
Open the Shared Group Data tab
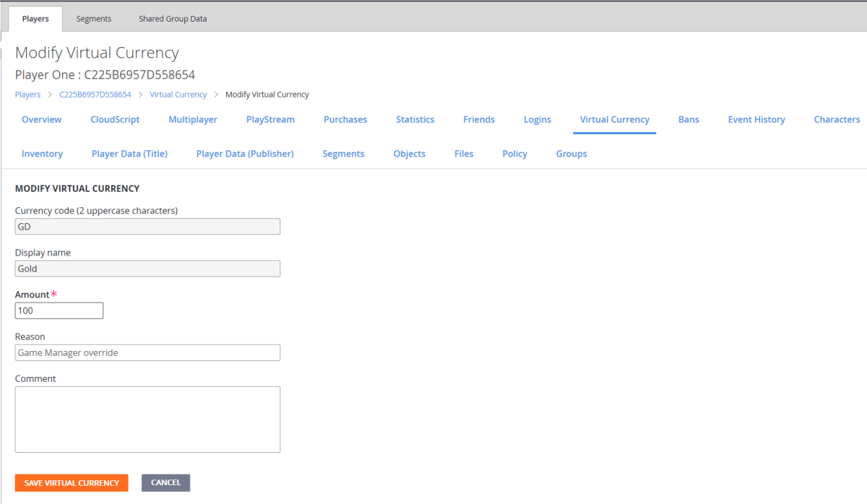click(x=173, y=19)
